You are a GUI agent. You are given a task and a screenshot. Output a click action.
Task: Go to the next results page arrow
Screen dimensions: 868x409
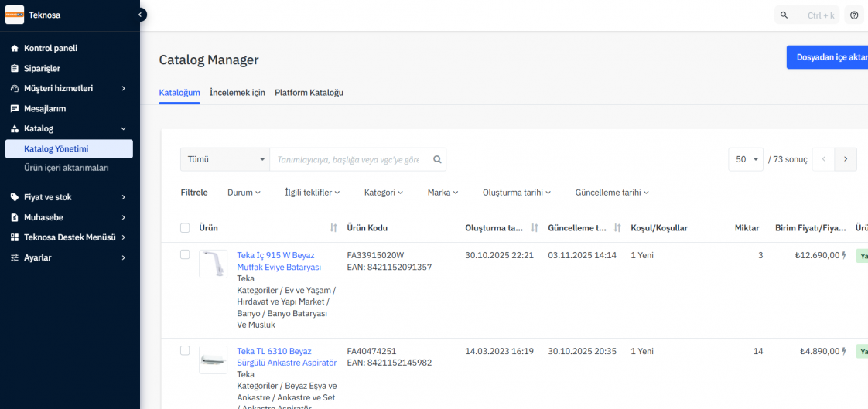pos(846,159)
